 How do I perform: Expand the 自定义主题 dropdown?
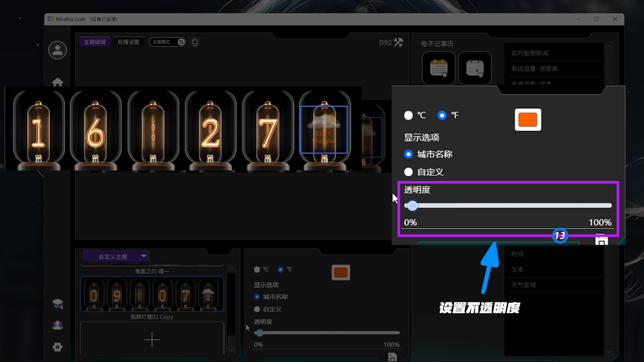116,256
